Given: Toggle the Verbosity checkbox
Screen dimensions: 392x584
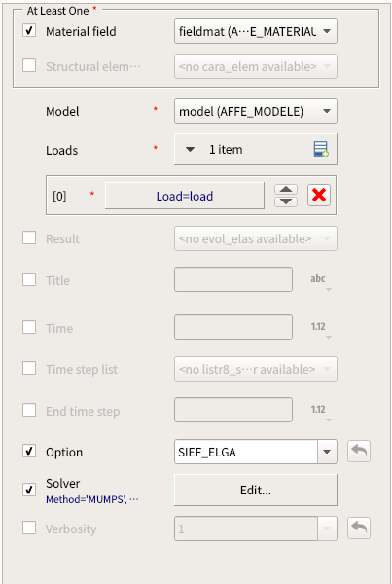Looking at the screenshot, I should point(29,528).
